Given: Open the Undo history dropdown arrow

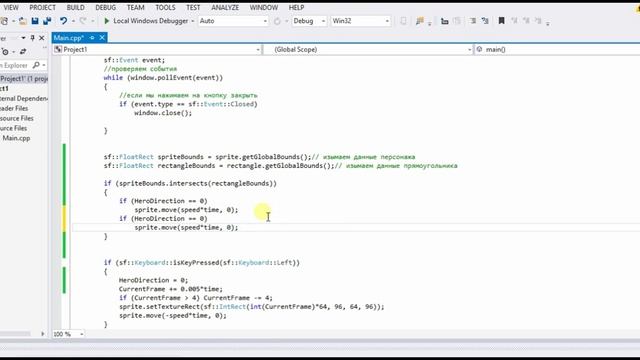Looking at the screenshot, I should [x=73, y=21].
